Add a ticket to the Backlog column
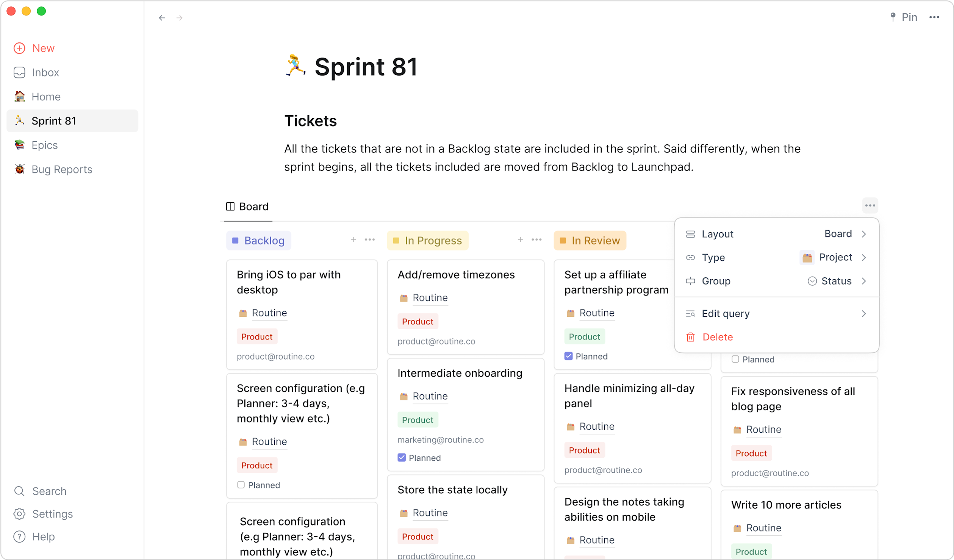The width and height of the screenshot is (954, 560). [353, 239]
